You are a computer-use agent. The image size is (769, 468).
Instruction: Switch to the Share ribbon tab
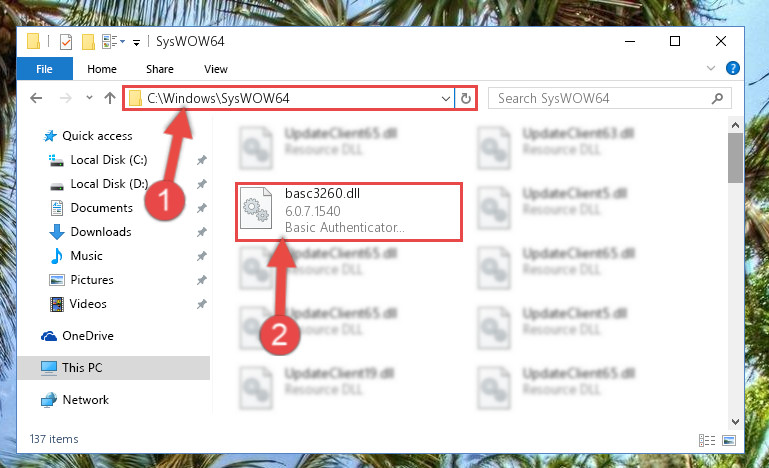point(160,69)
